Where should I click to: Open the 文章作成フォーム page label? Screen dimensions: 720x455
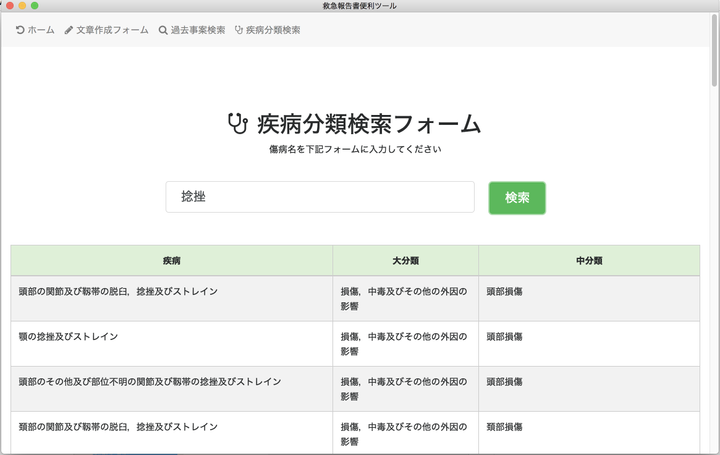[x=112, y=30]
